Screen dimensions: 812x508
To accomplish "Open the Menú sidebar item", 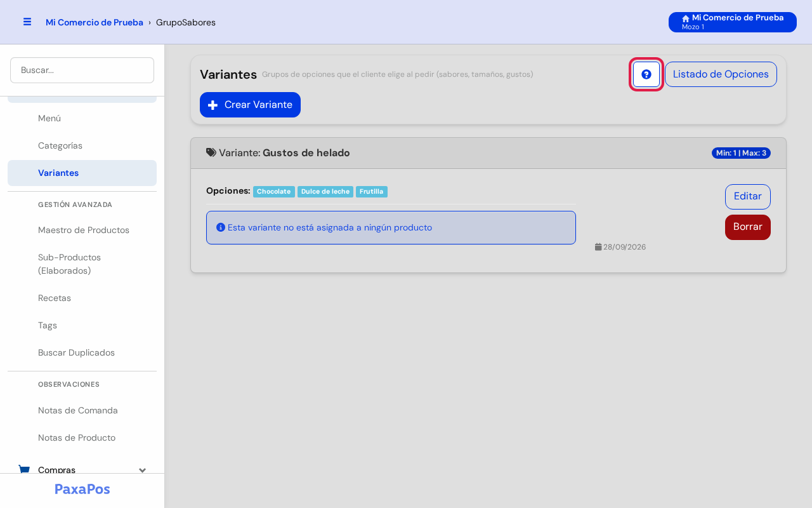I will pyautogui.click(x=82, y=118).
